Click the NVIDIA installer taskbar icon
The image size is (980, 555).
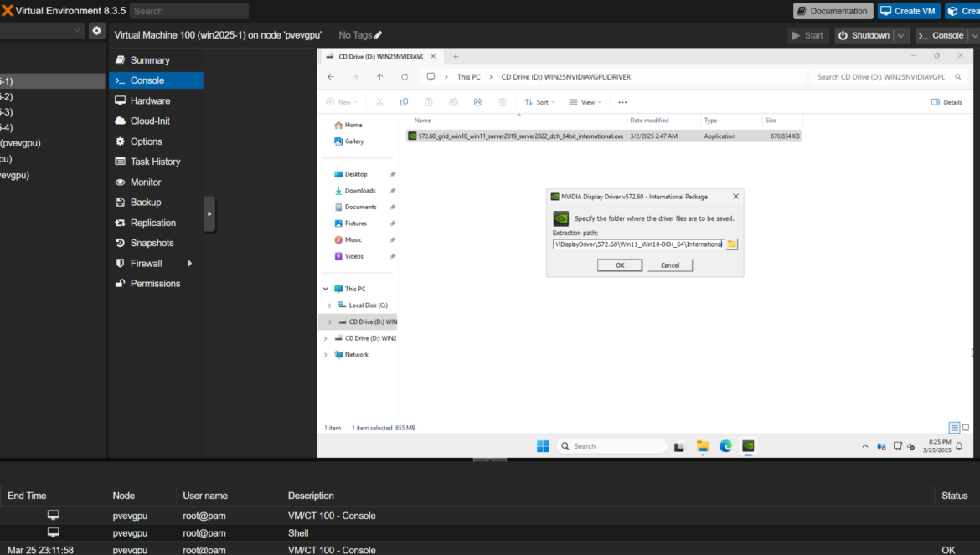(x=748, y=446)
